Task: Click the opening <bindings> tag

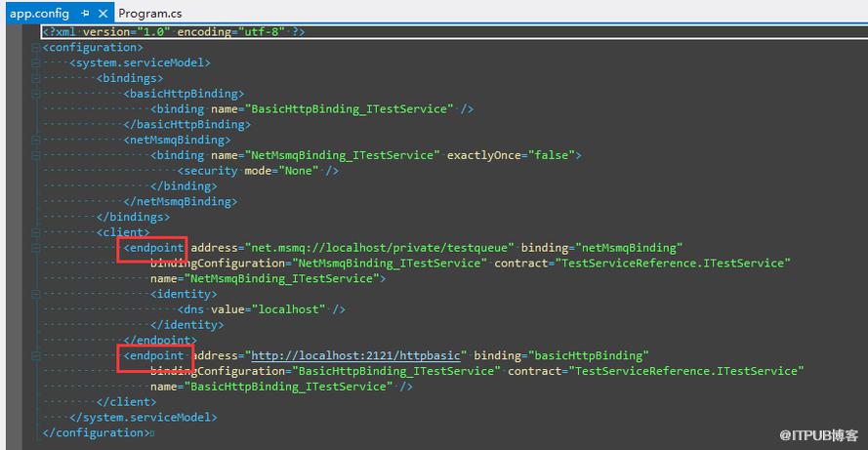Action: coord(130,78)
